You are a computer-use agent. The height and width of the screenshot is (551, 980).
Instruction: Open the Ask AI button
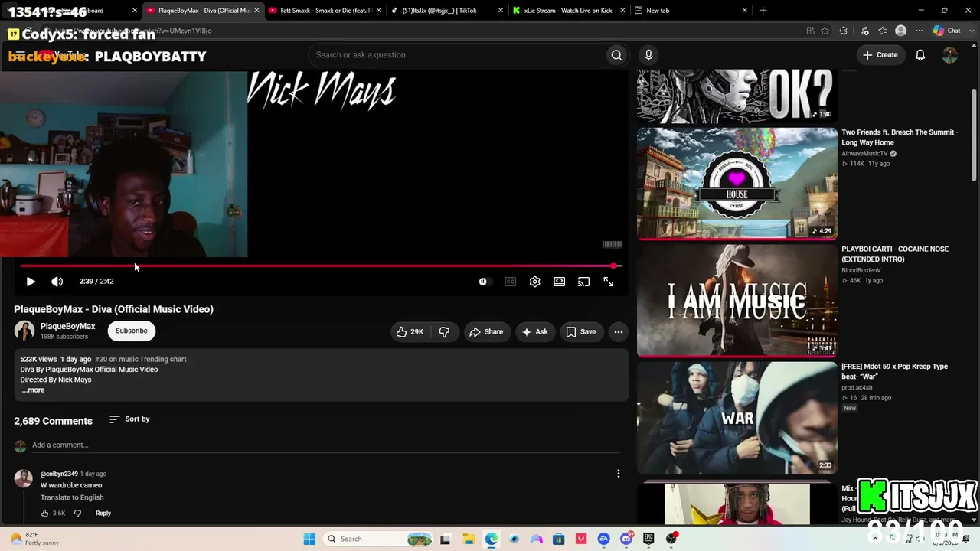click(534, 331)
